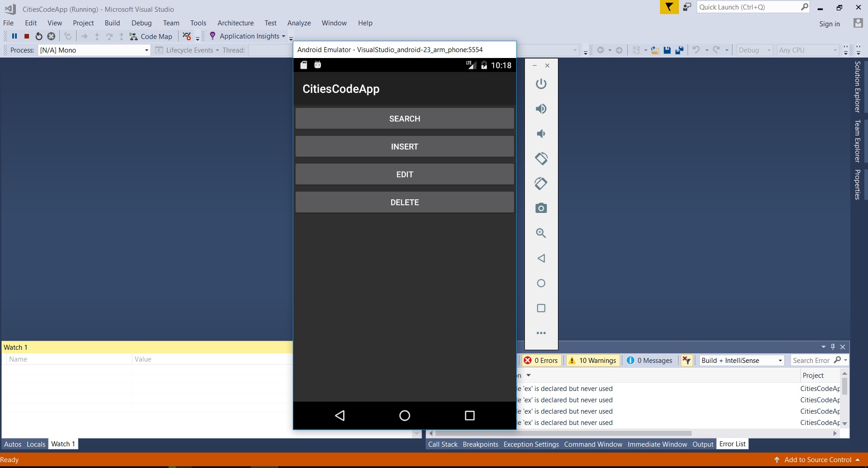Open the Immediate Window tab
868x468 pixels.
pyautogui.click(x=657, y=444)
